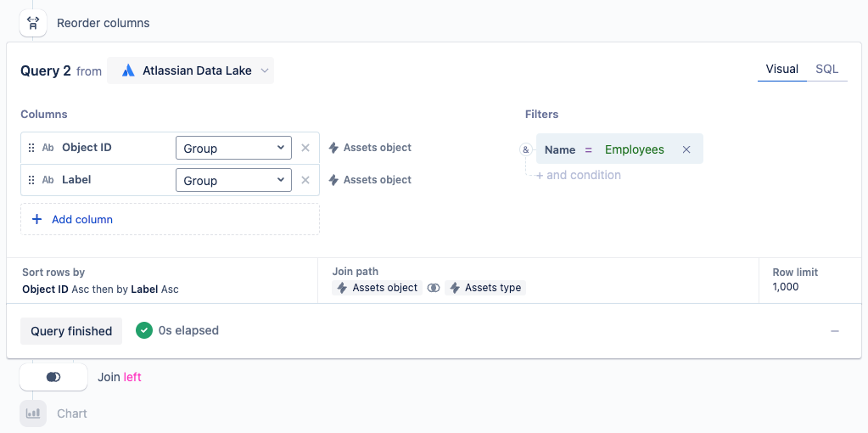Viewport: 868px width, 433px height.
Task: Collapse the query results panel
Action: 835,331
